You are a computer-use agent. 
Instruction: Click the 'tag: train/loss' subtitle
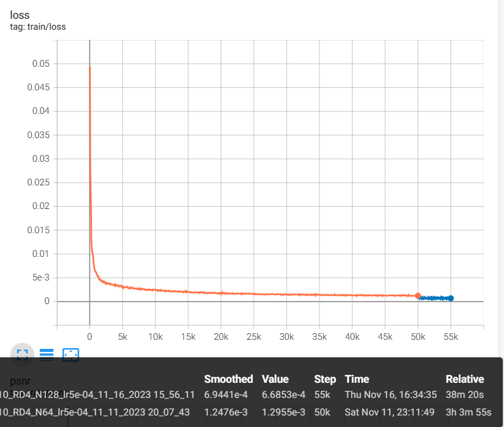[x=38, y=27]
